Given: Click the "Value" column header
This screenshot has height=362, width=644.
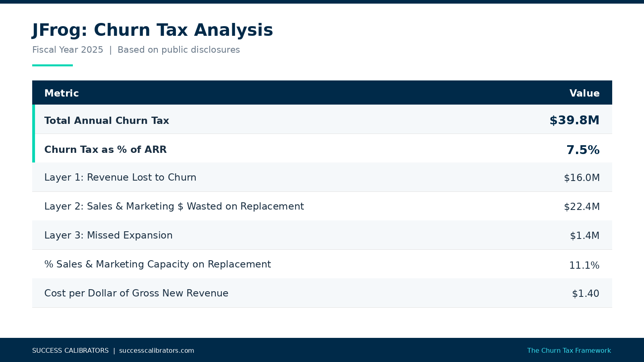Looking at the screenshot, I should (x=584, y=93).
